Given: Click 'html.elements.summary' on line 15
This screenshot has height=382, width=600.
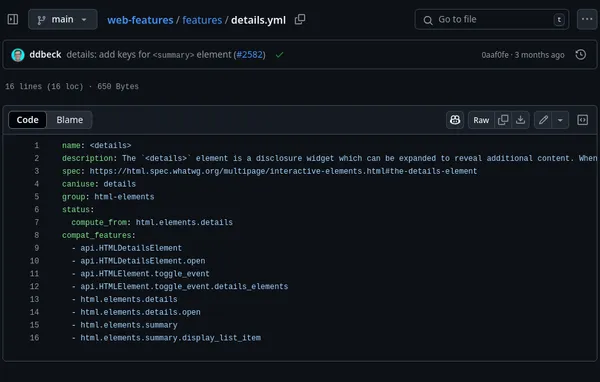Looking at the screenshot, I should (x=129, y=325).
